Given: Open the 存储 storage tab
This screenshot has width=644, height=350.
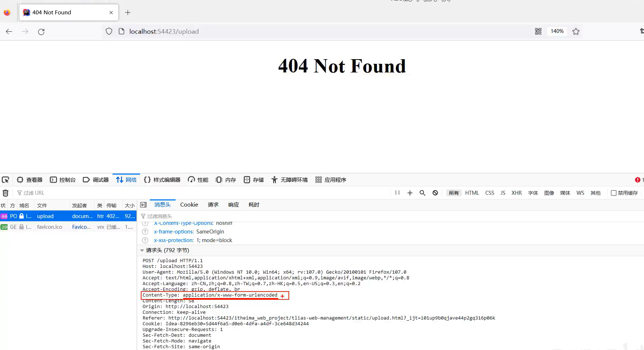Looking at the screenshot, I should tap(254, 180).
